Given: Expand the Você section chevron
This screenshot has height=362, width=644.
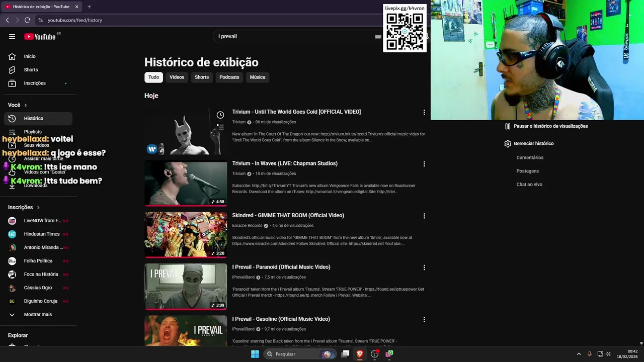Looking at the screenshot, I should (x=26, y=105).
